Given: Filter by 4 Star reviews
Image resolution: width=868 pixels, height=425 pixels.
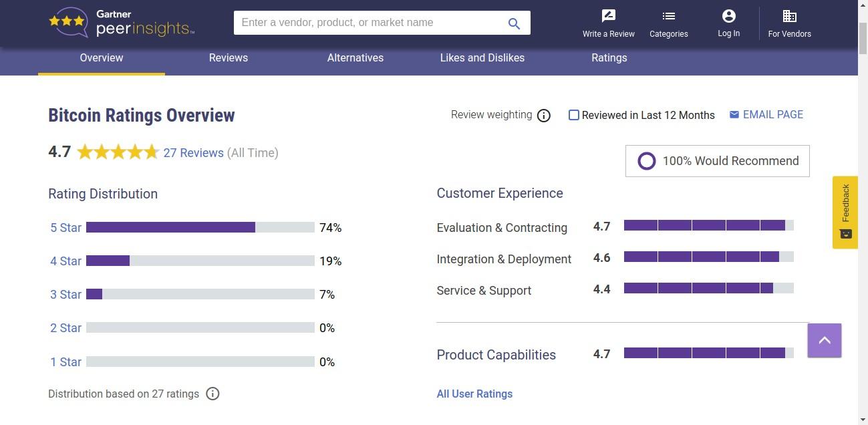Looking at the screenshot, I should pos(65,261).
